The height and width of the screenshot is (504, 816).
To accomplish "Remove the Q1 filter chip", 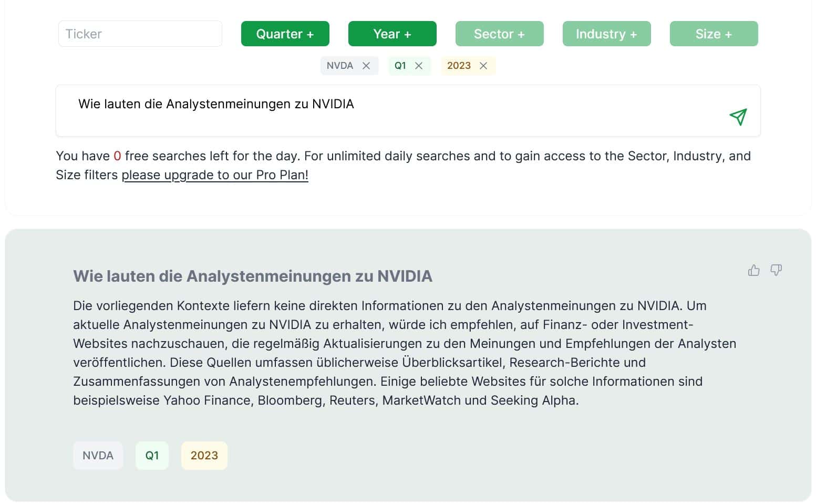I will 419,66.
